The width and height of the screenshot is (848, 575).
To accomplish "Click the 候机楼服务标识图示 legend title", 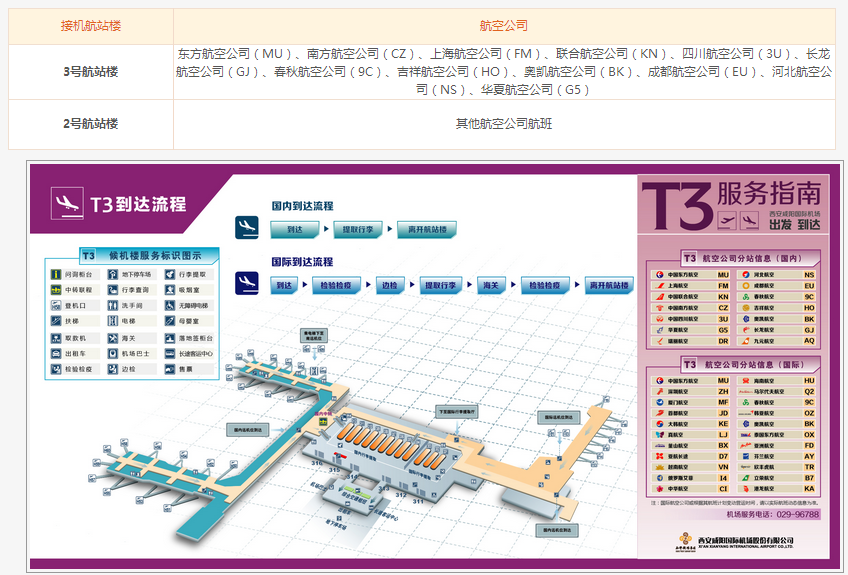I will [155, 255].
